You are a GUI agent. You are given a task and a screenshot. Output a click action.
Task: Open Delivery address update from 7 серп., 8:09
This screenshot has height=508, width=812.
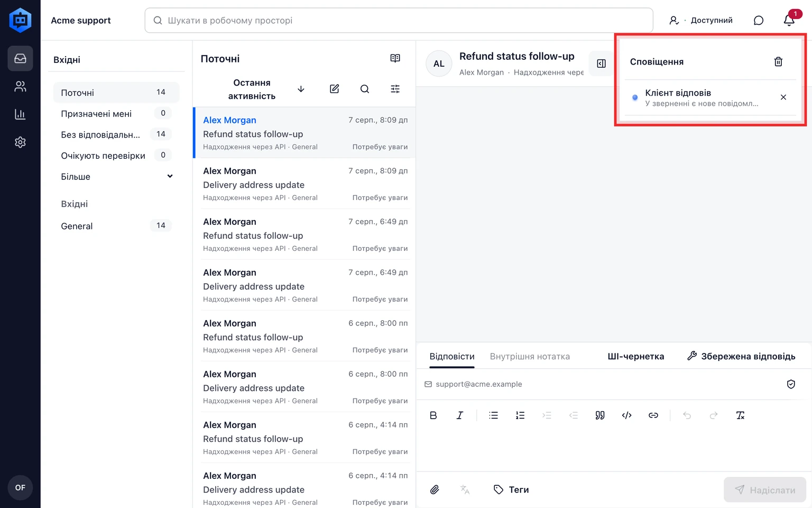(x=304, y=184)
